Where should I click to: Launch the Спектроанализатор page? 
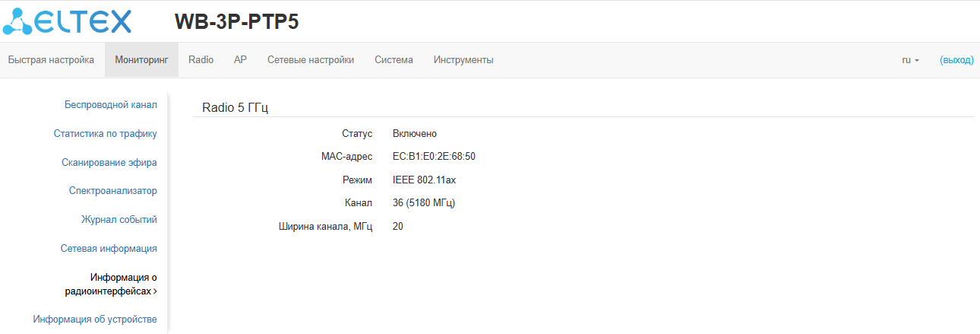pos(113,191)
